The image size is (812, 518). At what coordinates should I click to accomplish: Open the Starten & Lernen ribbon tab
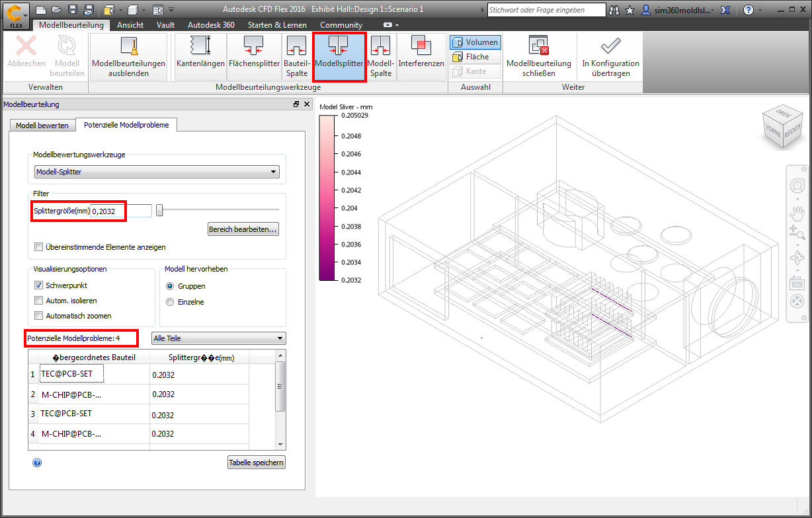coord(277,24)
